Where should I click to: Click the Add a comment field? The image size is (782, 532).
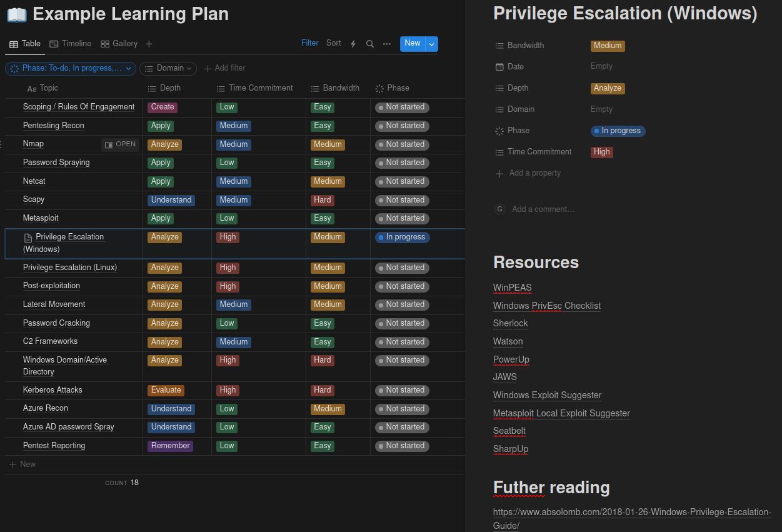(x=543, y=209)
